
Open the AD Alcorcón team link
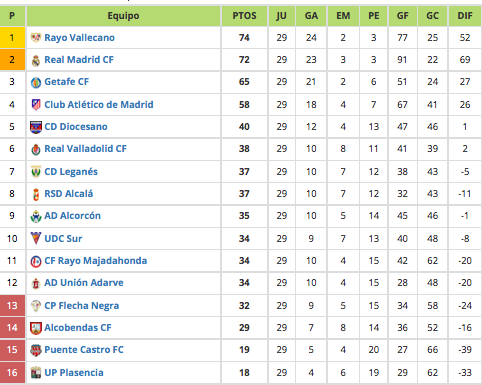point(72,216)
